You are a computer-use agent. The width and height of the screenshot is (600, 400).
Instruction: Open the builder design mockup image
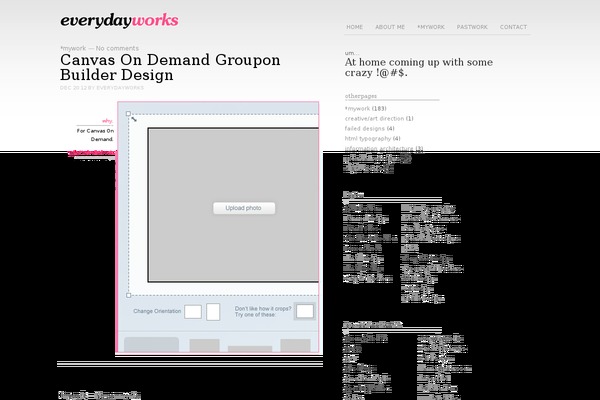(x=218, y=227)
